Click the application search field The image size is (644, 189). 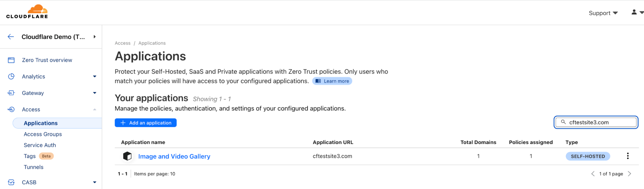(599, 122)
